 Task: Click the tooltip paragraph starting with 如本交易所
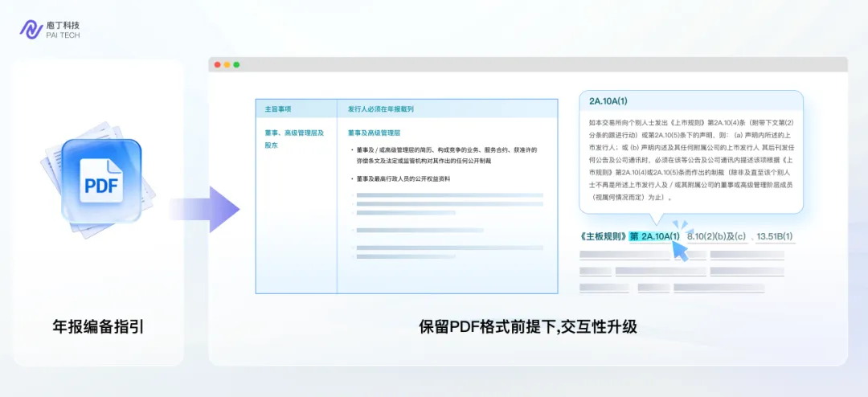point(690,159)
